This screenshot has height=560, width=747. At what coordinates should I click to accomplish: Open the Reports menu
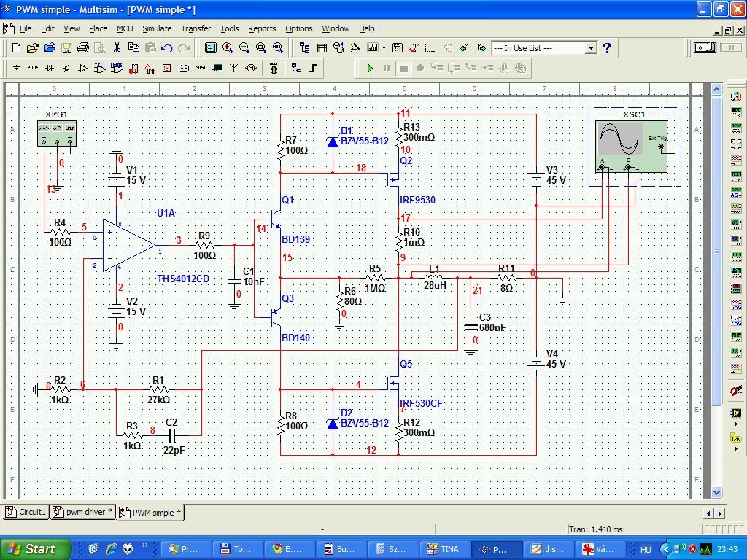pos(262,28)
